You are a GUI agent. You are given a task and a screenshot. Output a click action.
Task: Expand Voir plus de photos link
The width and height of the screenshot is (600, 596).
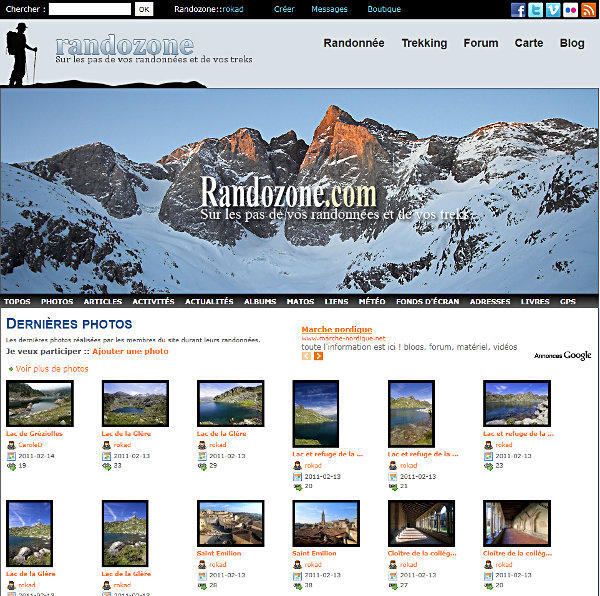click(52, 369)
